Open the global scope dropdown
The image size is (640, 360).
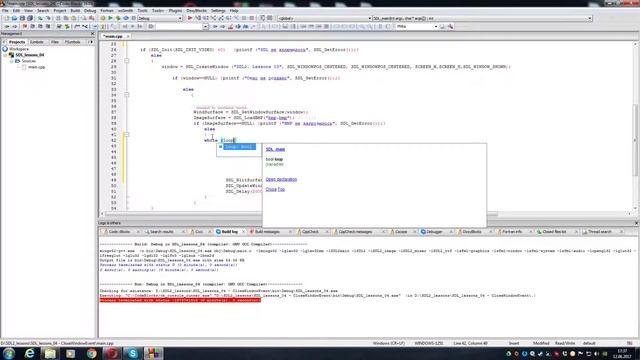(x=369, y=18)
